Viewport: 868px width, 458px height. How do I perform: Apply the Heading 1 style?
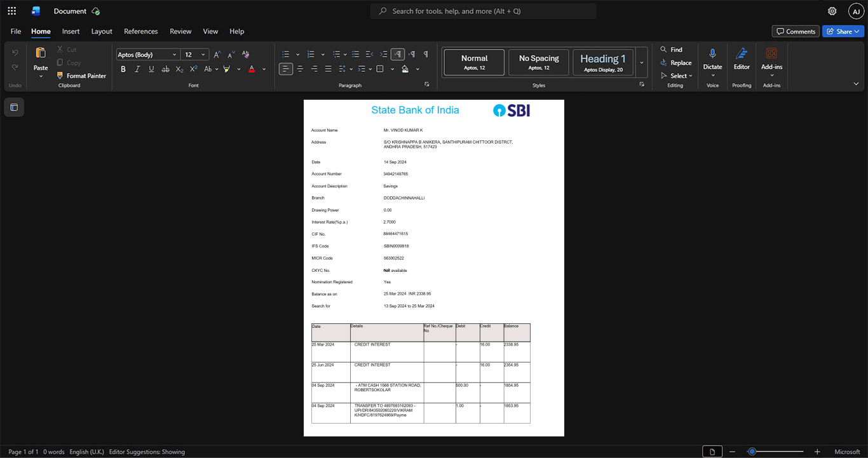(x=603, y=62)
